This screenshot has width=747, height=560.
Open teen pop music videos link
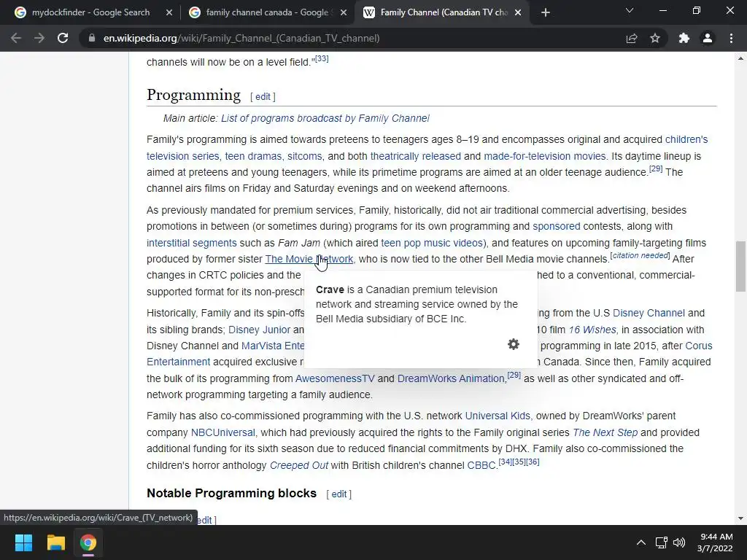coord(432,243)
